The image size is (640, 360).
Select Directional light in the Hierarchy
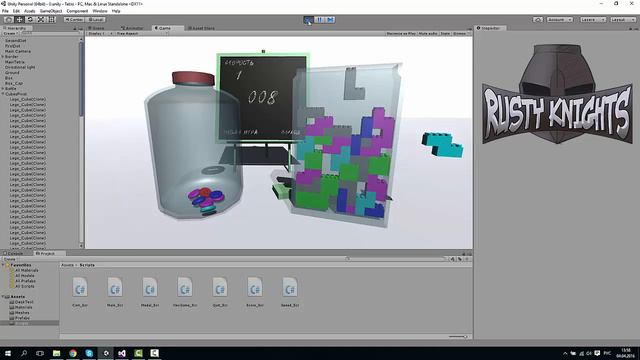[20, 67]
